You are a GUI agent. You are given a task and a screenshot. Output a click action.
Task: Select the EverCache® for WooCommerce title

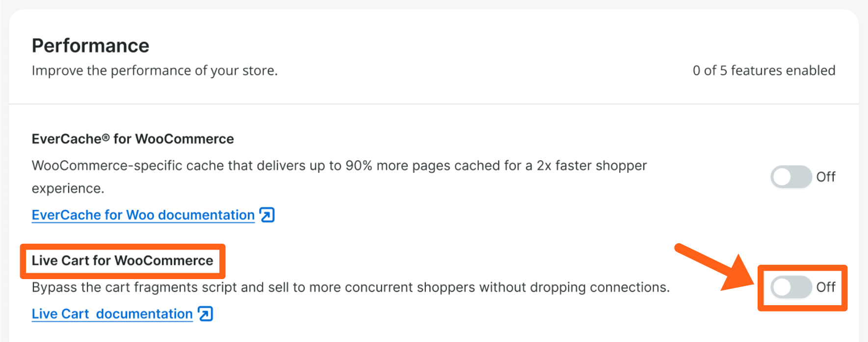pos(132,139)
